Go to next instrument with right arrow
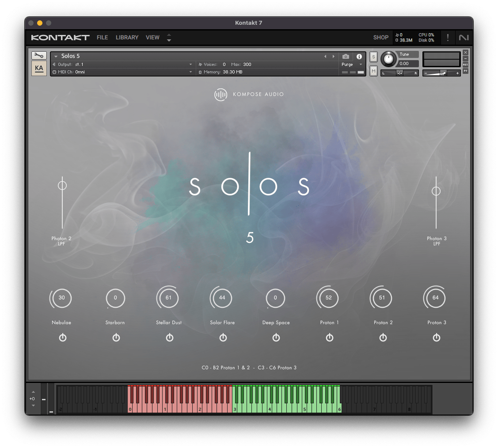 pos(333,57)
